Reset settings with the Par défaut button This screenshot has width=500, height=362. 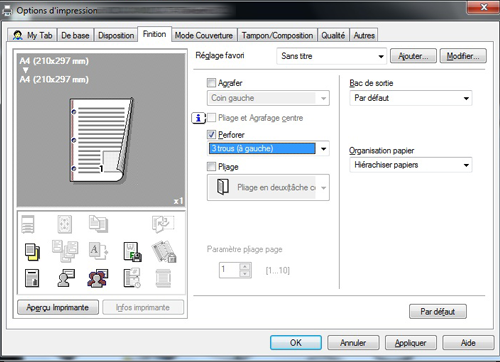[x=438, y=312]
